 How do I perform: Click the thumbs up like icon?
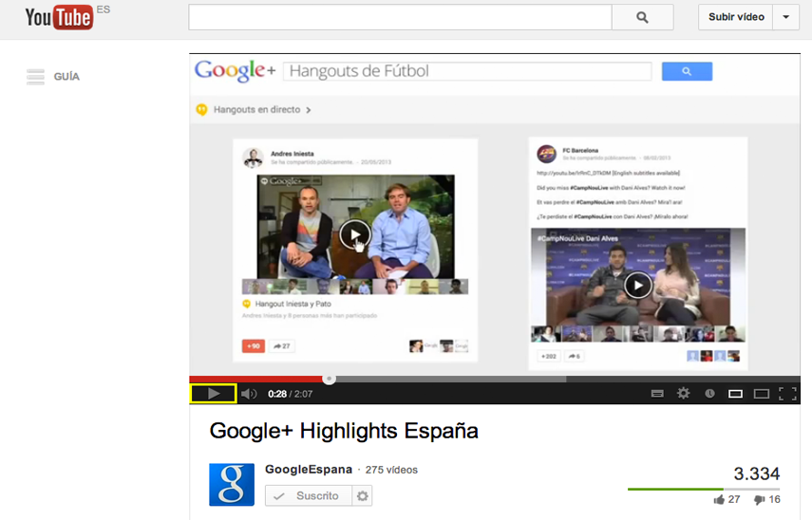[719, 500]
